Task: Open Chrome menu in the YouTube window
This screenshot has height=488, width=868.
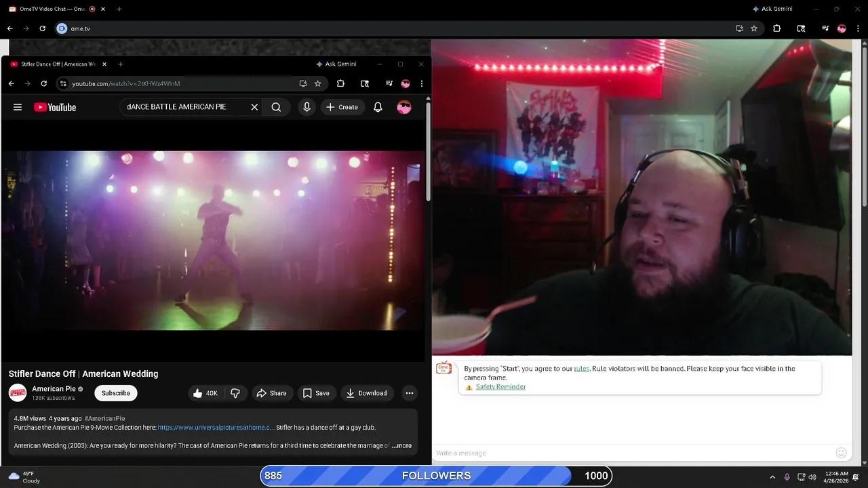Action: click(421, 83)
